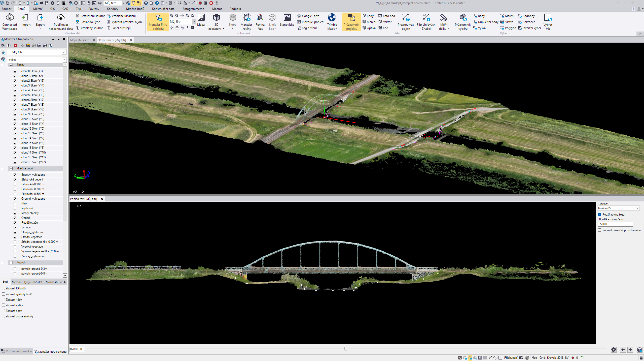Click Referenční soubor button
644x361 pixels.
(90, 16)
